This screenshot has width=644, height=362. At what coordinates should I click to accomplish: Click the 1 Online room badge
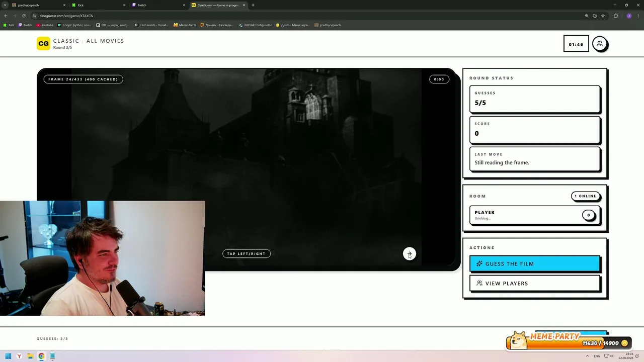coord(586,196)
